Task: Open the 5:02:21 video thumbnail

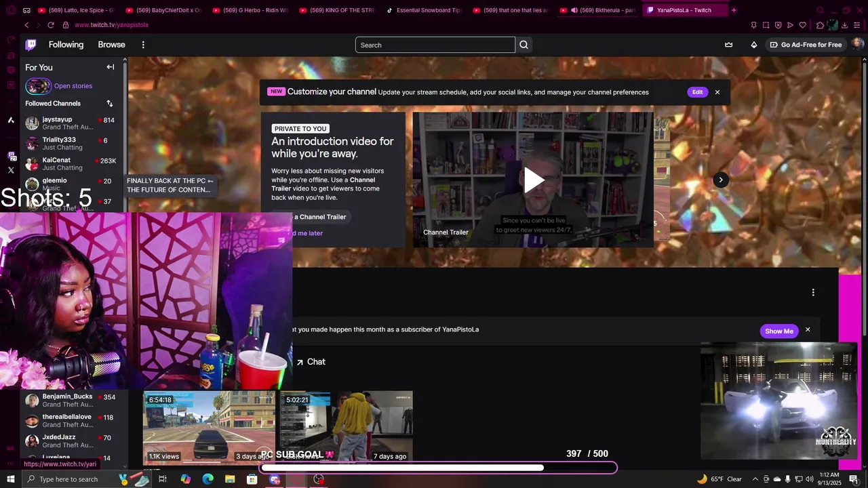Action: (347, 427)
